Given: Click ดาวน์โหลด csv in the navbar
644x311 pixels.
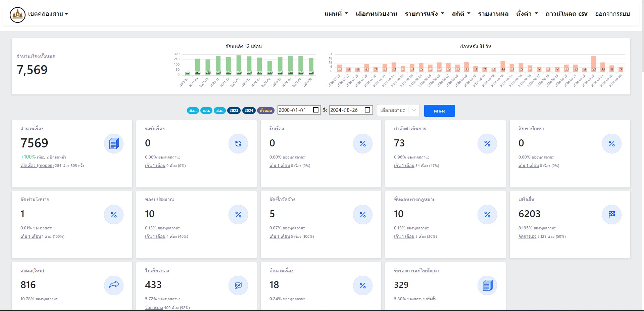Looking at the screenshot, I should 566,14.
